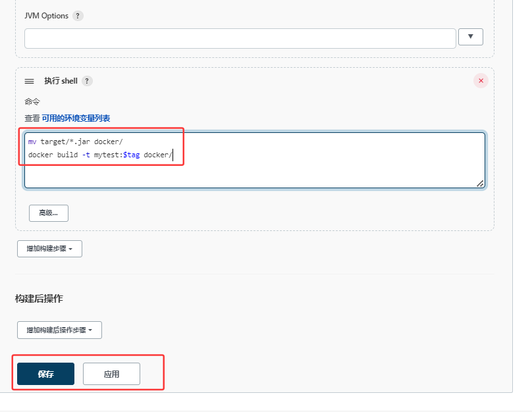Click the 命令 label text

(x=32, y=101)
